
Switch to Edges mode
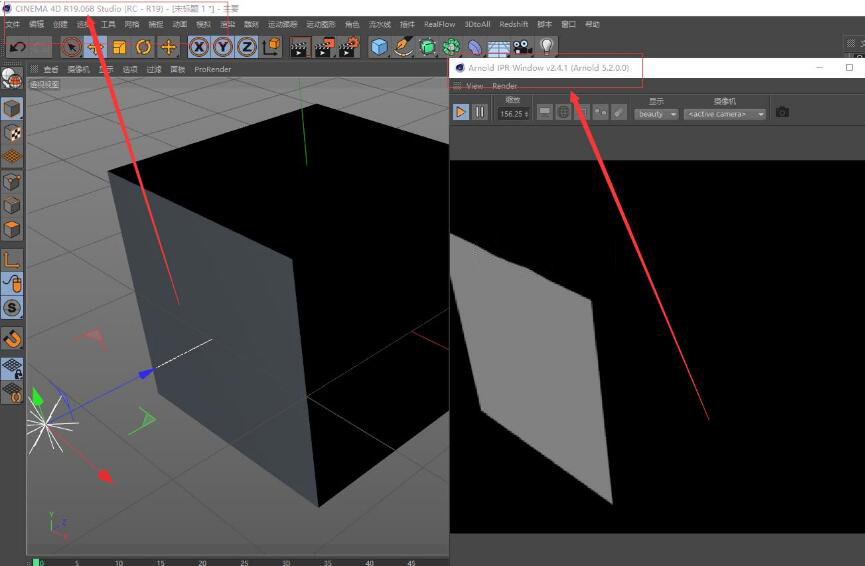coord(12,206)
